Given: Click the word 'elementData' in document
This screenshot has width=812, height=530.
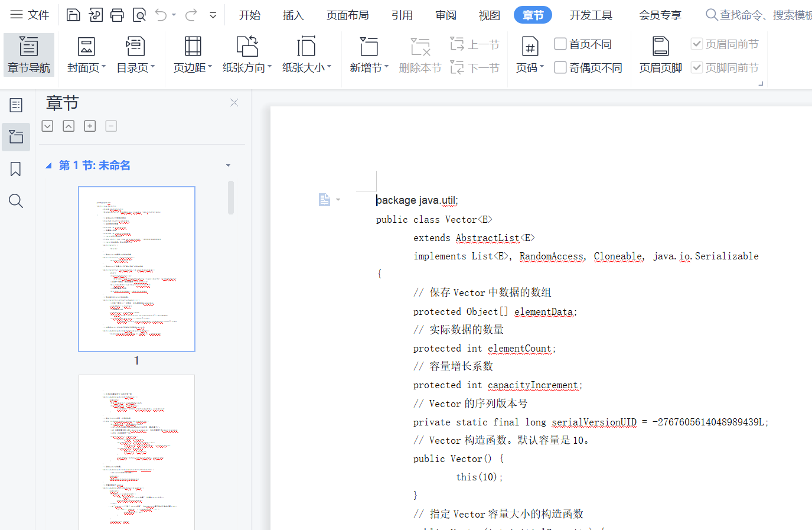Looking at the screenshot, I should pos(544,311).
